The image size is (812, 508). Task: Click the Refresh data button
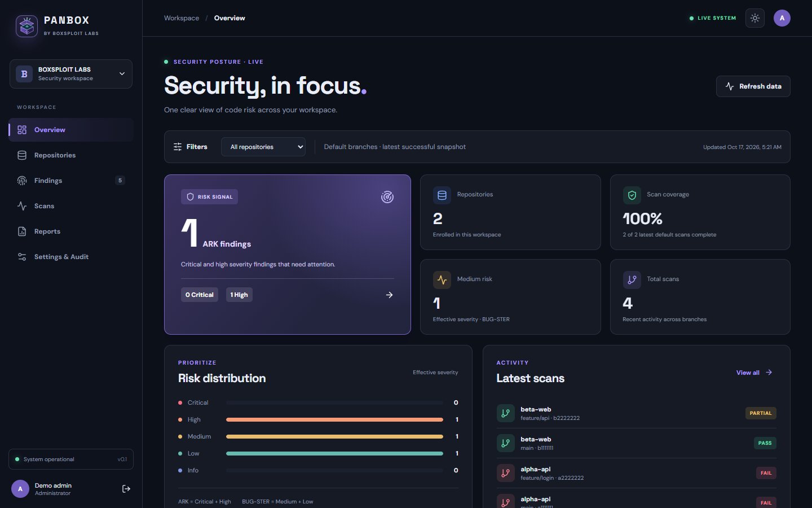point(753,86)
